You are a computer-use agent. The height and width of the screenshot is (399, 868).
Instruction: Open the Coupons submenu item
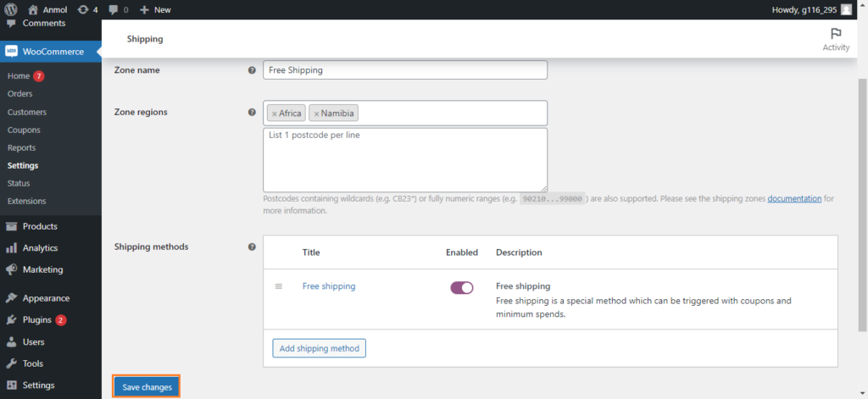click(24, 130)
